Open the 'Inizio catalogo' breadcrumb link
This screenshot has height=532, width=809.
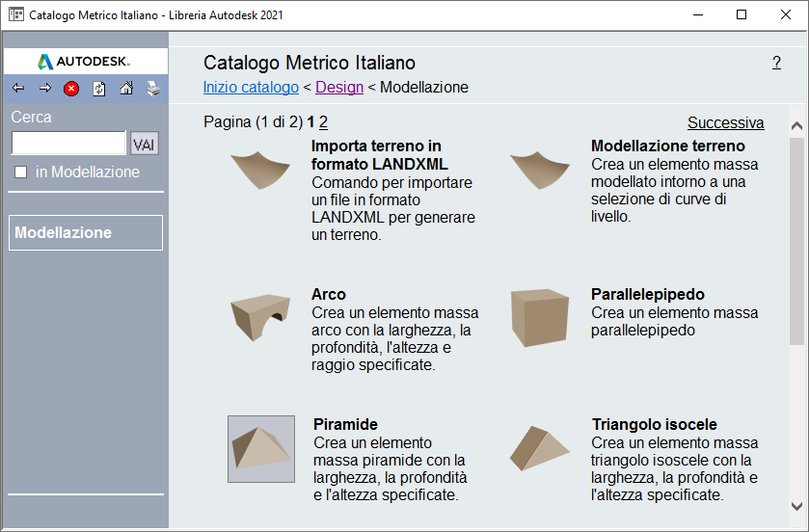click(x=251, y=88)
